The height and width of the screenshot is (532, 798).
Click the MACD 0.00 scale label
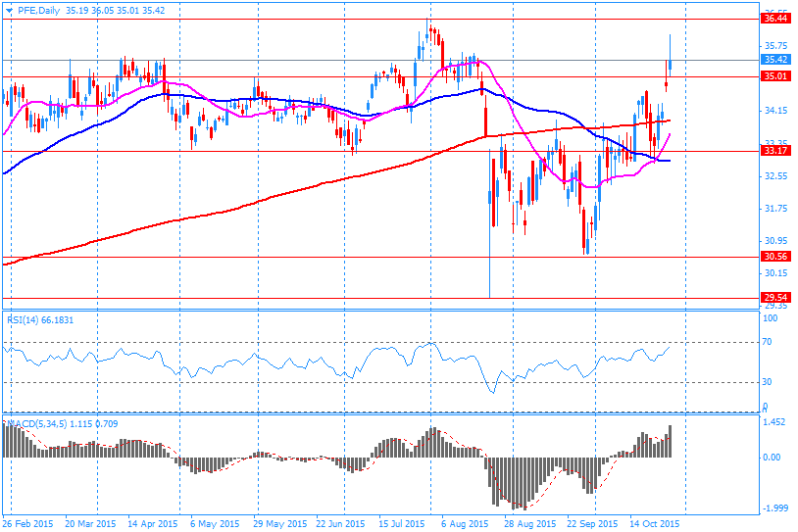pyautogui.click(x=773, y=458)
